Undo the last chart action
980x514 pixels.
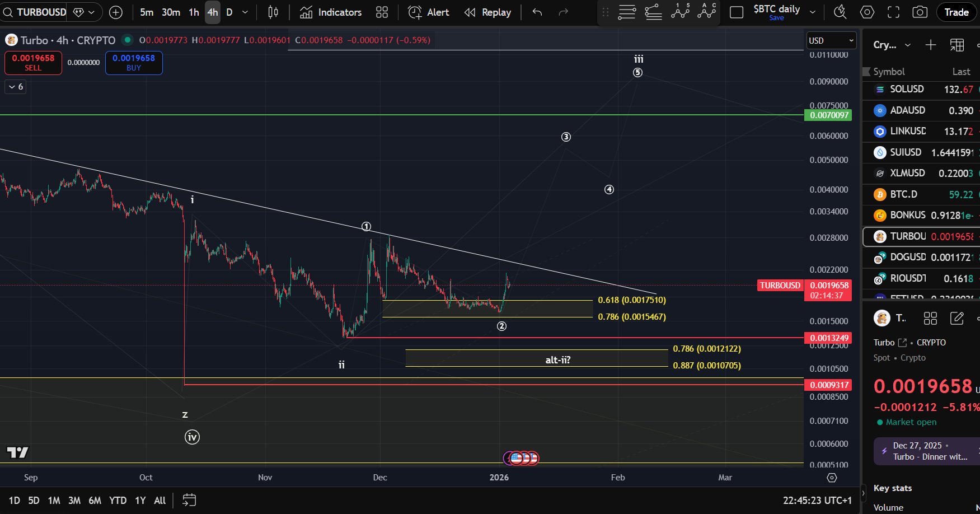tap(537, 12)
